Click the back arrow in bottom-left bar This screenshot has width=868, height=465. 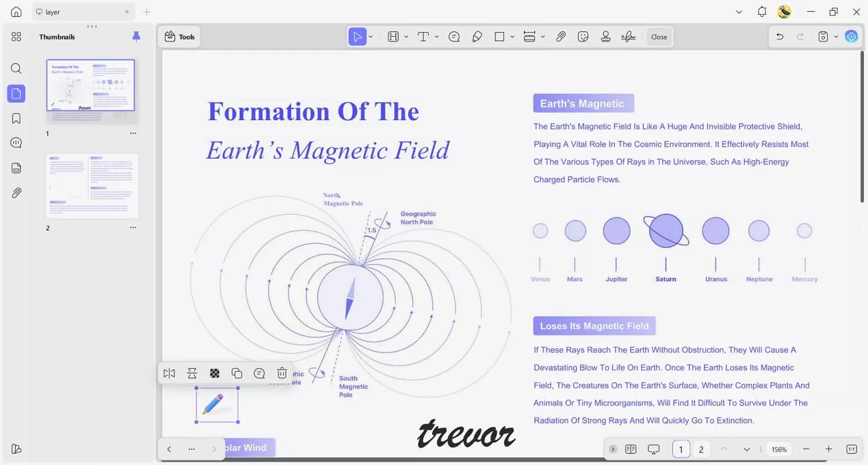[170, 449]
